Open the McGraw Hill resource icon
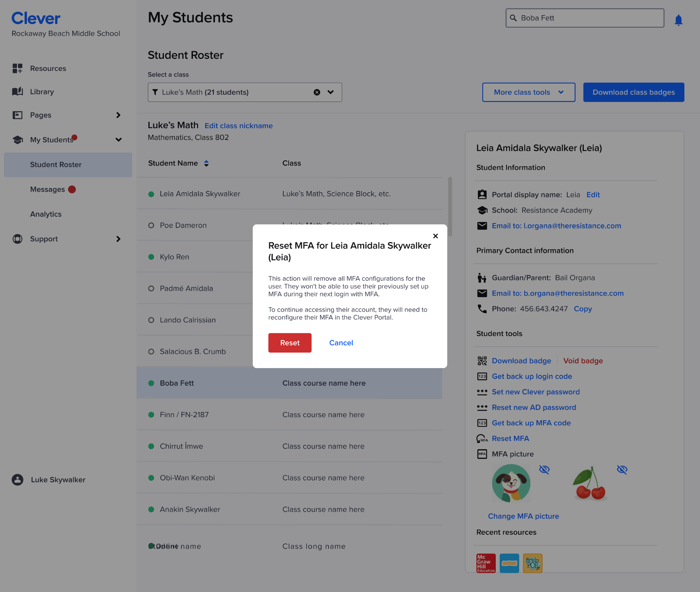 tap(486, 563)
